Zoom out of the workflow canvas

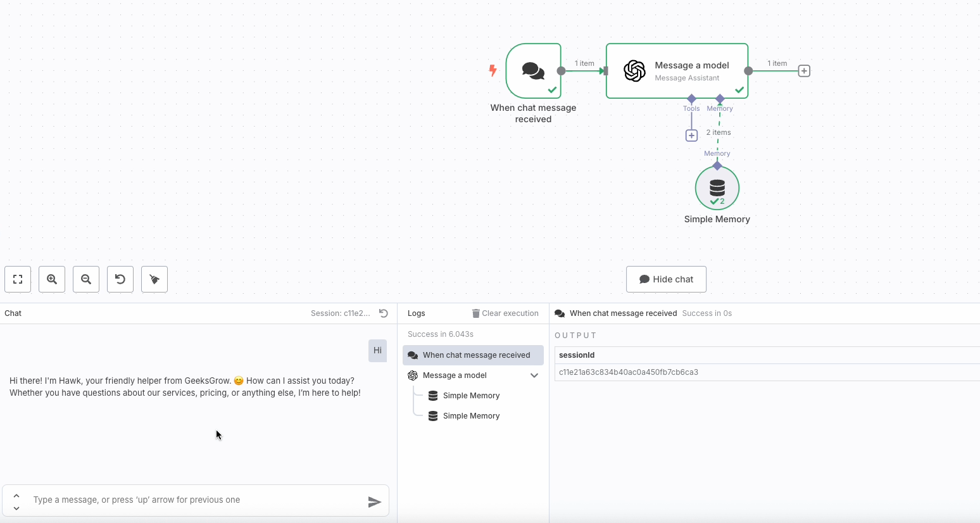tap(86, 279)
